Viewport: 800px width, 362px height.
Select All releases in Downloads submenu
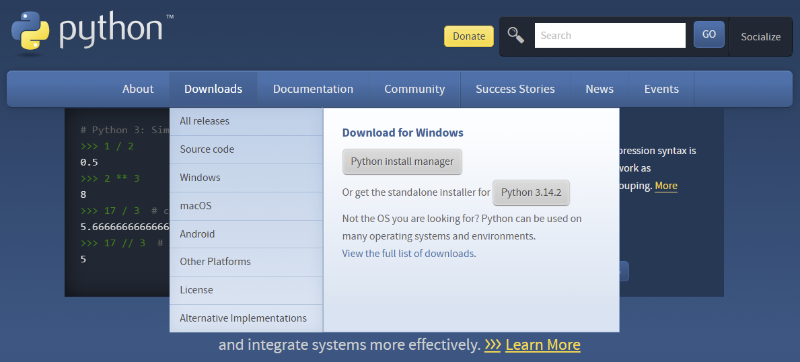pyautogui.click(x=246, y=121)
